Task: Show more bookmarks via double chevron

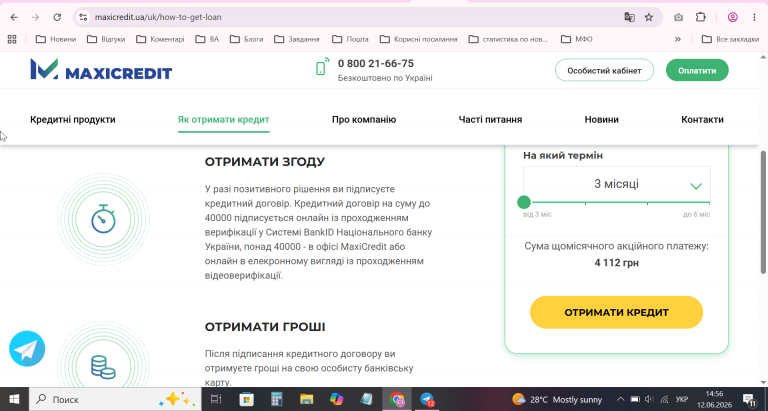Action: pyautogui.click(x=678, y=39)
